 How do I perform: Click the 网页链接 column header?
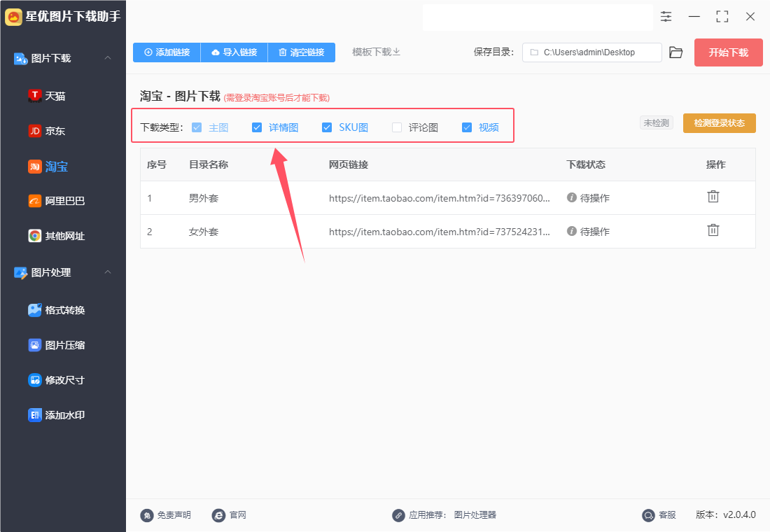tap(349, 164)
